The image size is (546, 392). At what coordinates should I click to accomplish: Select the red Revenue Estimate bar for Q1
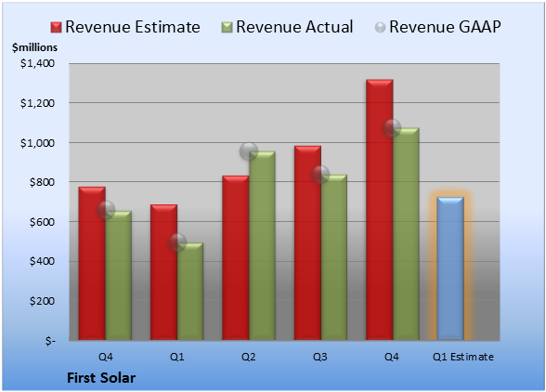(x=163, y=272)
